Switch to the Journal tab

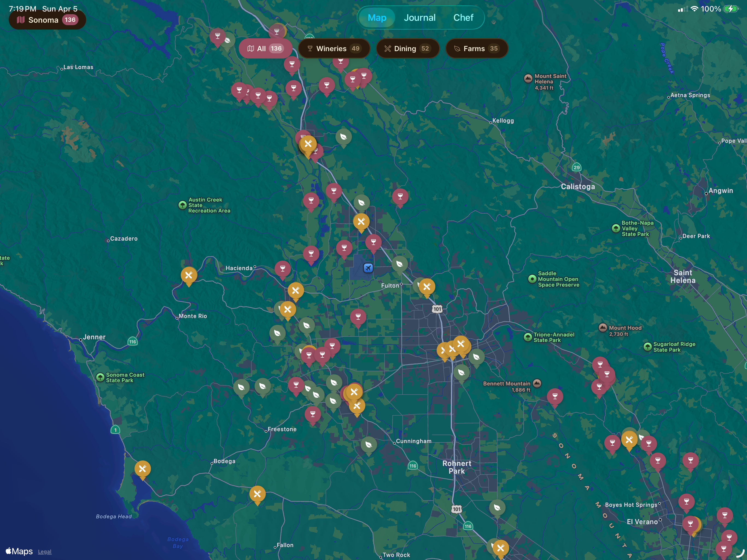click(x=419, y=17)
